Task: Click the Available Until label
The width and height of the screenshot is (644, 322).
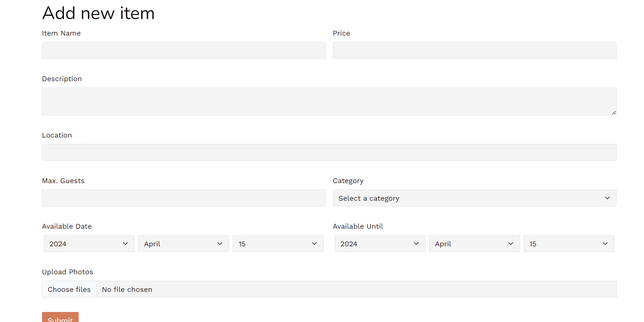Action: point(358,227)
